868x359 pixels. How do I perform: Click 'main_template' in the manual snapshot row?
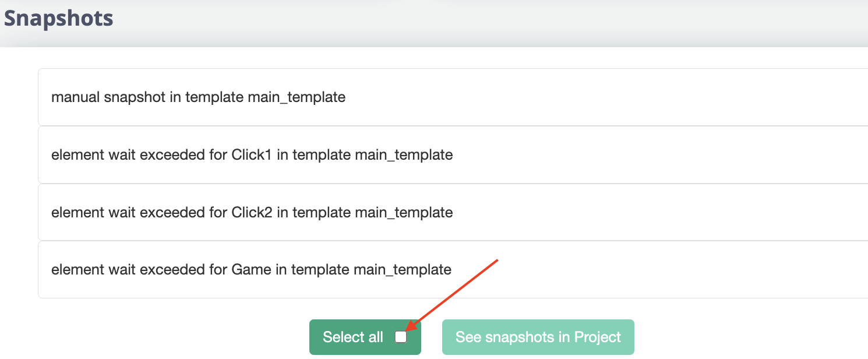297,97
